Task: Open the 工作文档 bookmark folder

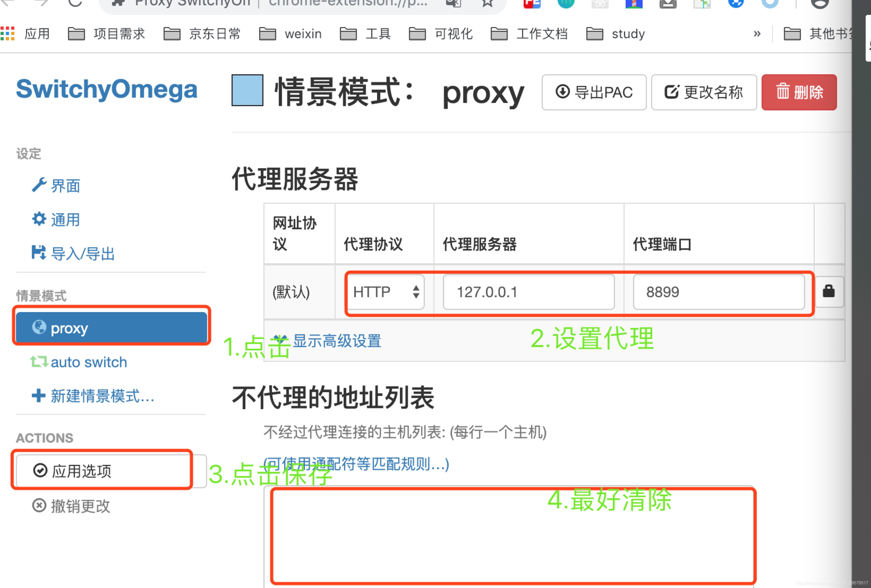Action: 529,34
